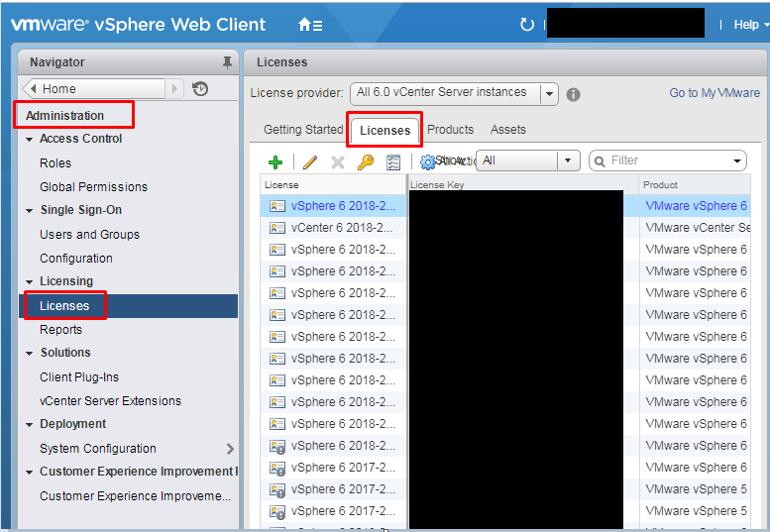Open Client Plug-Ins

point(79,377)
